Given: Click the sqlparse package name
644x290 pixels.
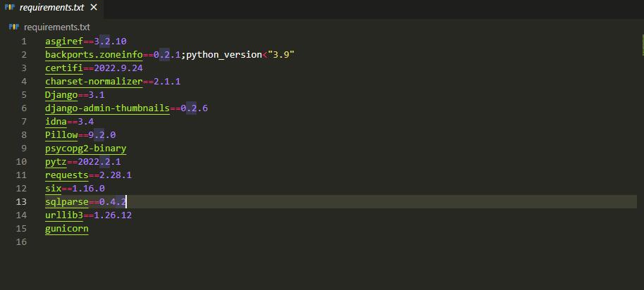Looking at the screenshot, I should point(67,202).
